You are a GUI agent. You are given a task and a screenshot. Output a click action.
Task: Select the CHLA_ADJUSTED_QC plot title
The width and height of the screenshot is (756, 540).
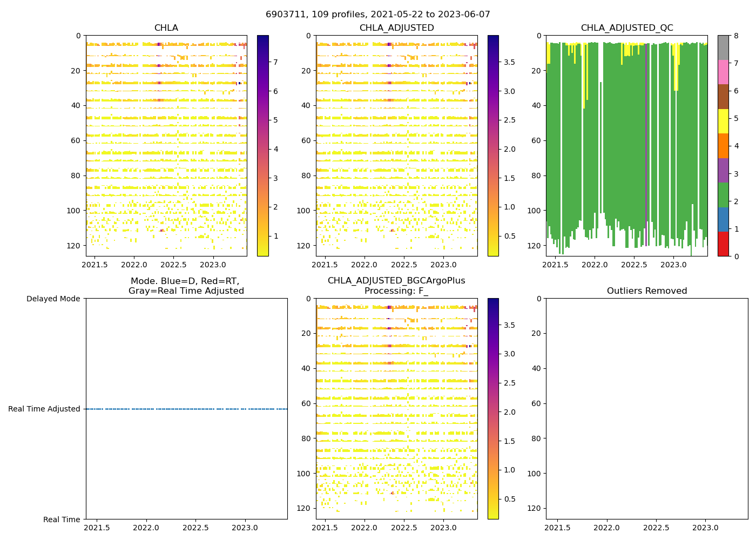[626, 28]
